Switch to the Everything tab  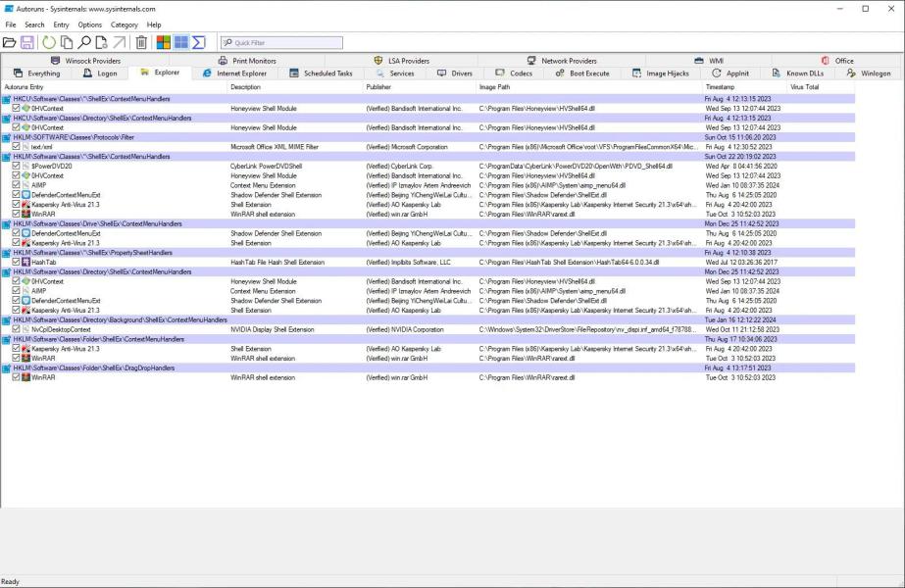tap(37, 73)
